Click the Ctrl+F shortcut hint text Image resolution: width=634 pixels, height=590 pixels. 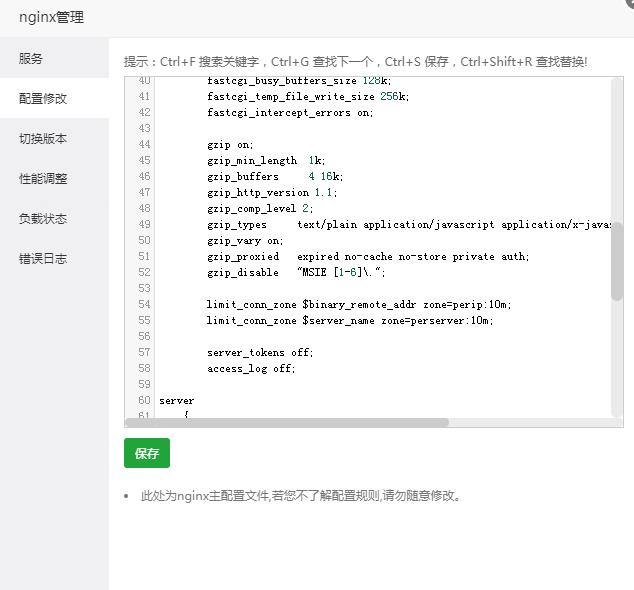pyautogui.click(x=209, y=62)
